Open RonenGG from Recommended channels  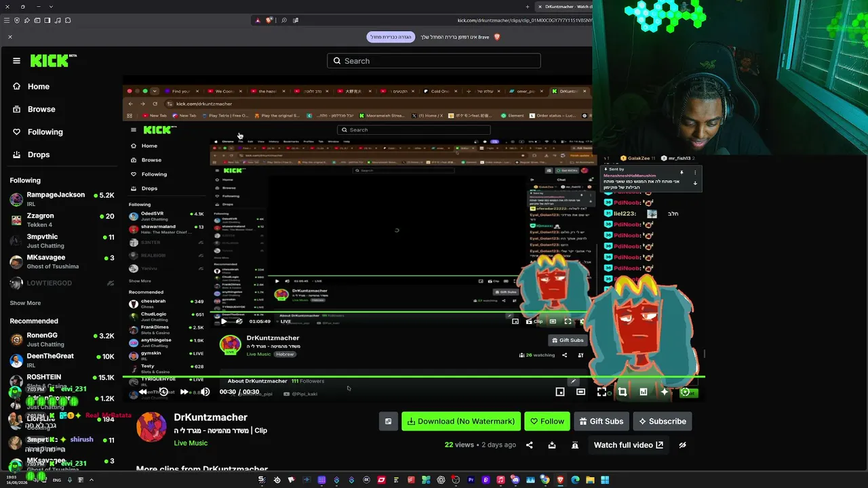point(61,339)
